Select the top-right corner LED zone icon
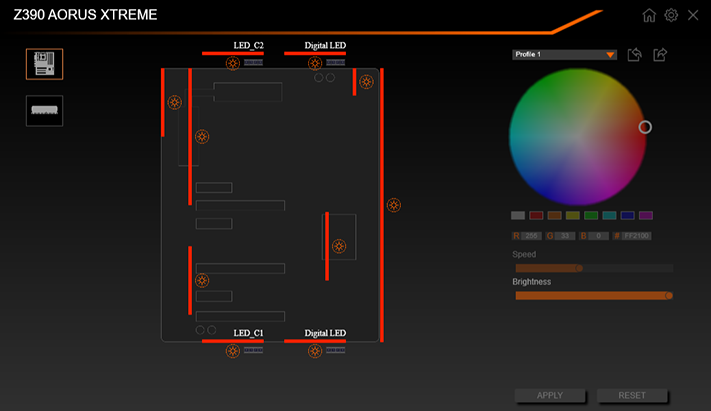 point(366,82)
